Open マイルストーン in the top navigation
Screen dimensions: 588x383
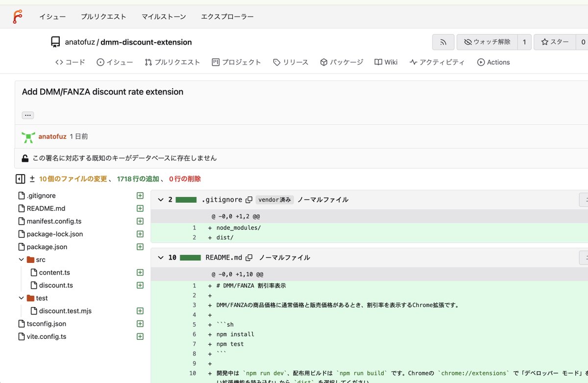coord(164,17)
